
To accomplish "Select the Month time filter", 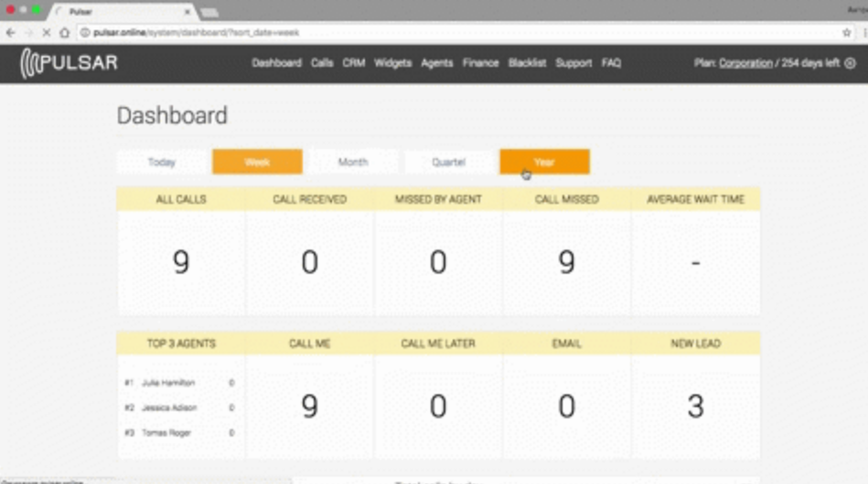I will 353,162.
